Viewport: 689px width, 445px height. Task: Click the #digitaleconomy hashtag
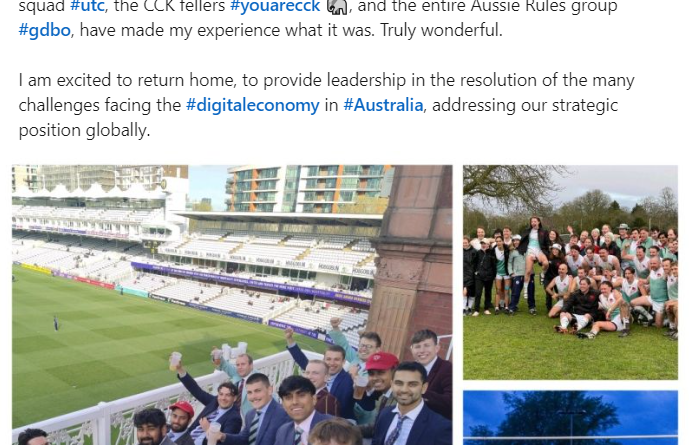tap(253, 105)
